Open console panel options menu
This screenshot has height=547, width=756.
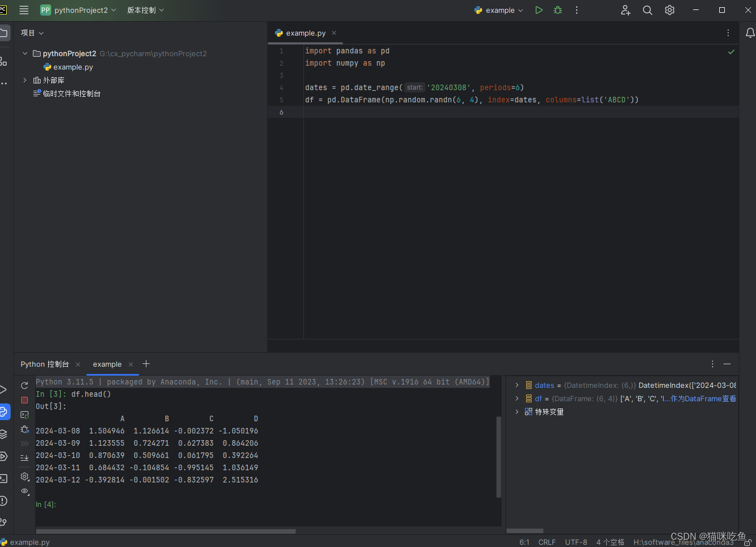click(x=713, y=364)
